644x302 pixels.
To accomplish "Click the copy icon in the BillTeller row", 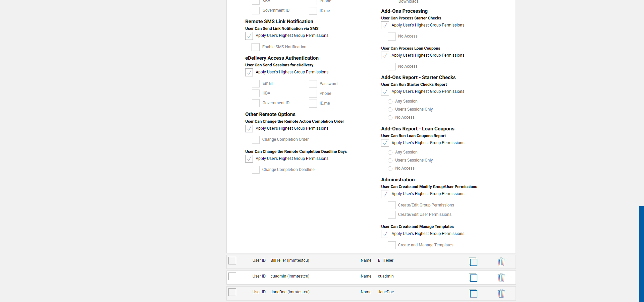I will pos(473,262).
